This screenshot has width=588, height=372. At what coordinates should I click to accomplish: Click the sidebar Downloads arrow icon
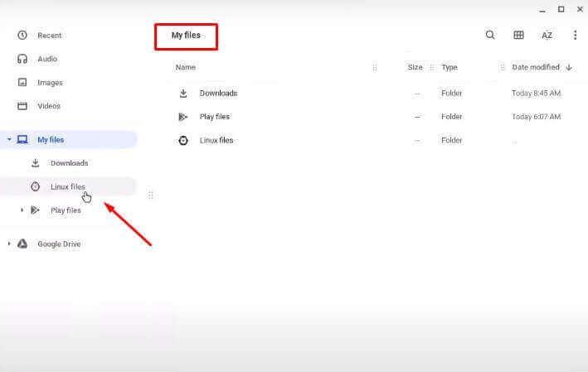(x=36, y=163)
